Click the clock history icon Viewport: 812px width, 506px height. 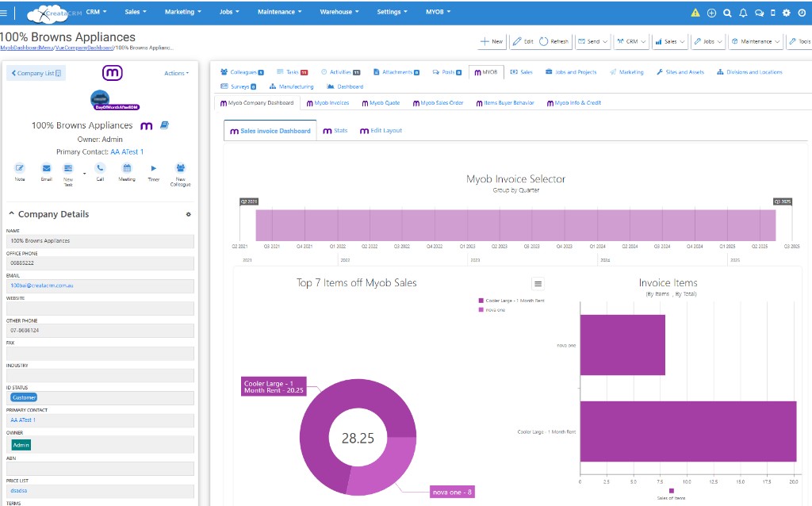pos(802,13)
